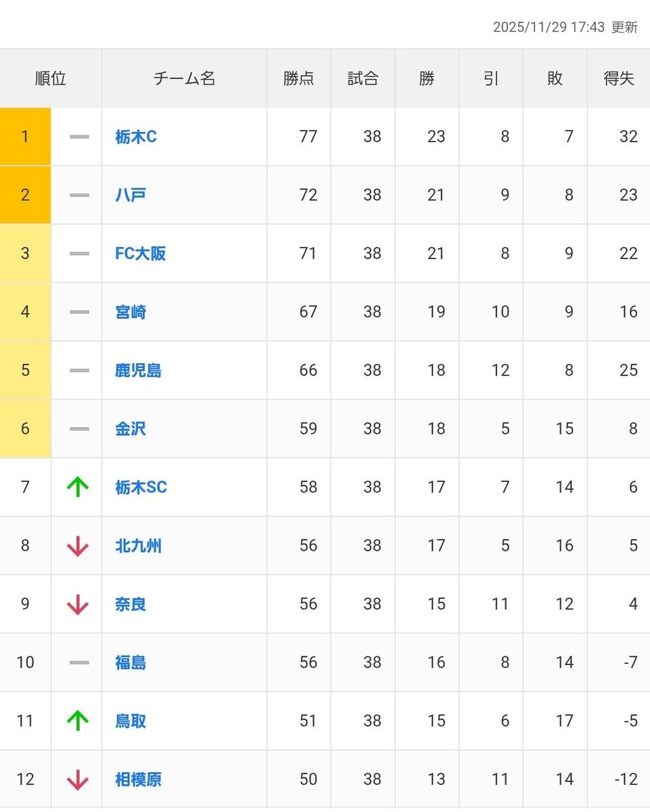Open the 鹿児島 team link

point(138,371)
